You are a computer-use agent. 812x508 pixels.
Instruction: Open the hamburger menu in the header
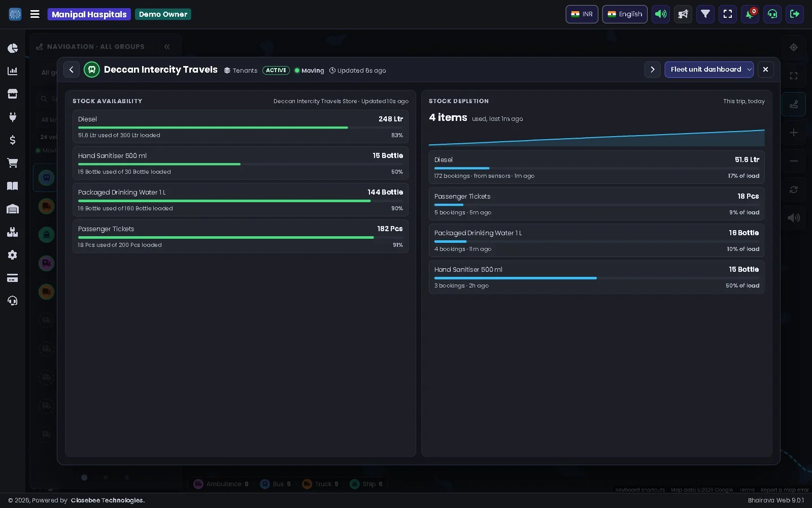tap(35, 14)
